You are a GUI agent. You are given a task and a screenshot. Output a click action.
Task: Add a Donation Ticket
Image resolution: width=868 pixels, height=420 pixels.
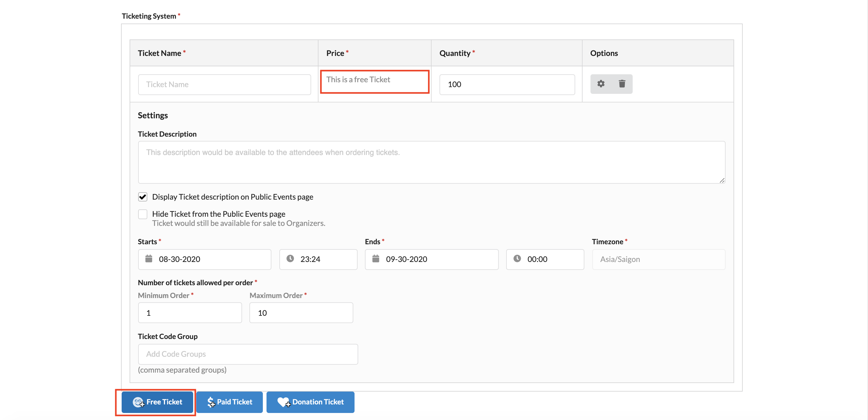pos(310,402)
